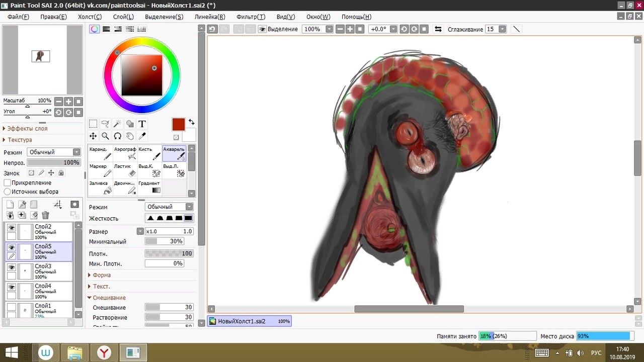The height and width of the screenshot is (362, 644).
Task: Choose the Маркер tool
Action: pyautogui.click(x=100, y=170)
